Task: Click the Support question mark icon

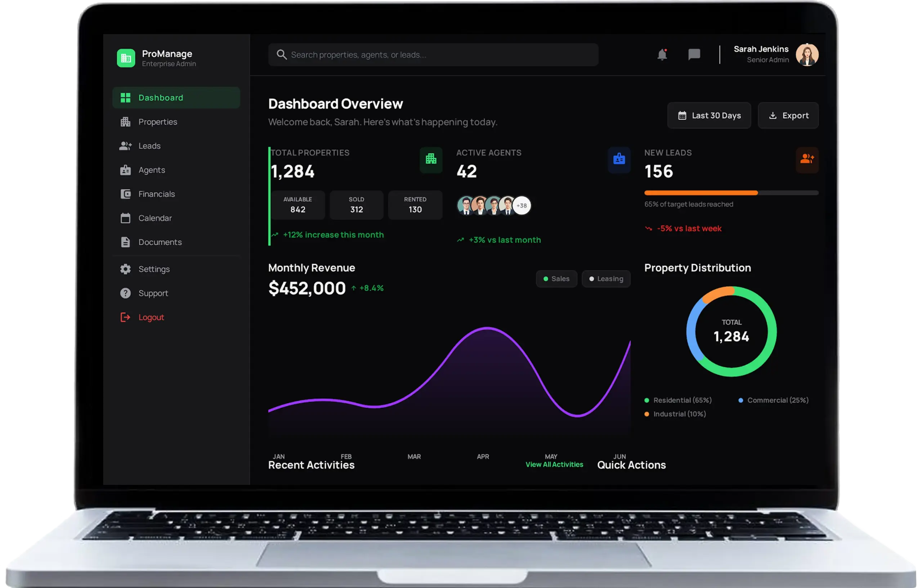Action: 125,293
